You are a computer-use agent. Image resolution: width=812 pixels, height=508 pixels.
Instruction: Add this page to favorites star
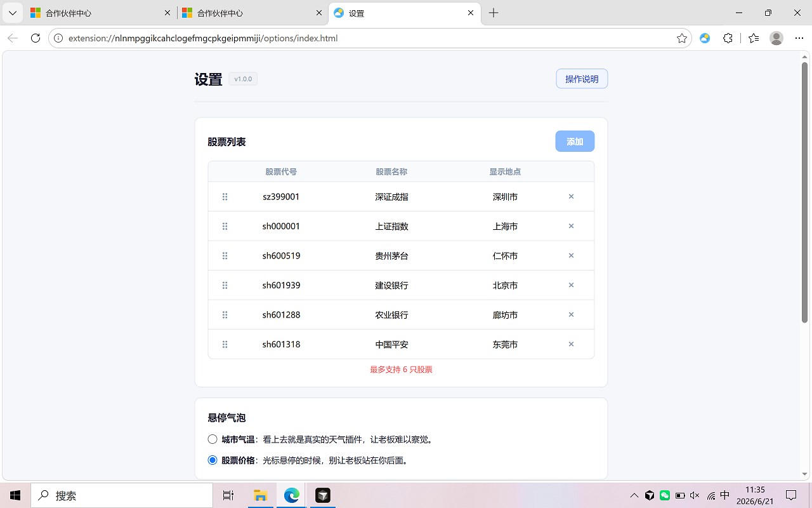pos(682,38)
